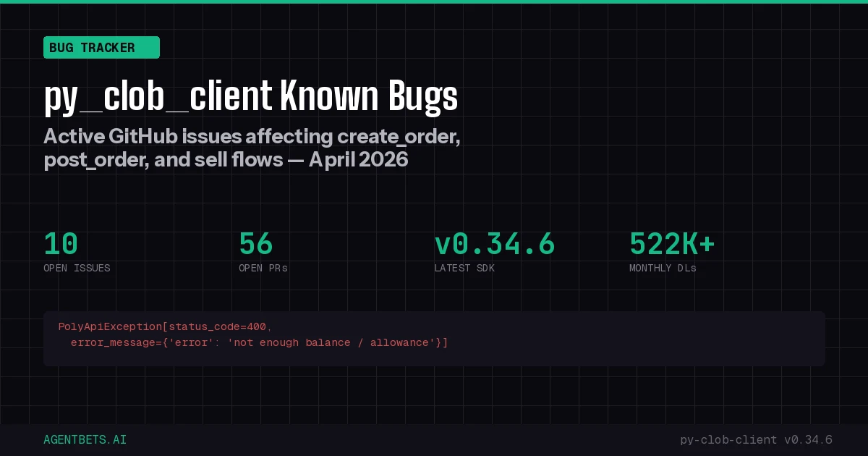868x456 pixels.
Task: Click the PolyApiException error code block
Action: point(434,339)
